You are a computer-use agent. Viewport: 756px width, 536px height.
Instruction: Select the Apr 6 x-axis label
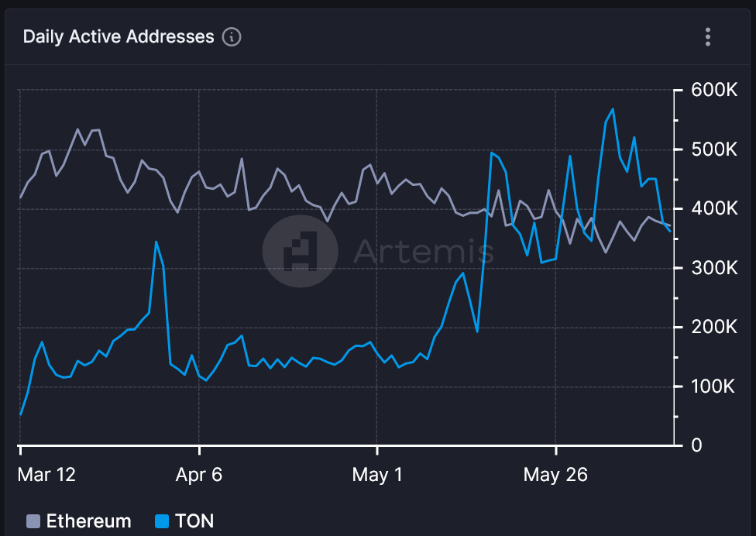click(198, 475)
